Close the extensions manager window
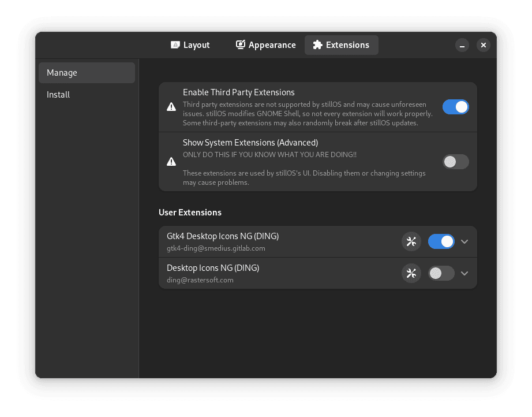This screenshot has width=532, height=417. (x=484, y=45)
